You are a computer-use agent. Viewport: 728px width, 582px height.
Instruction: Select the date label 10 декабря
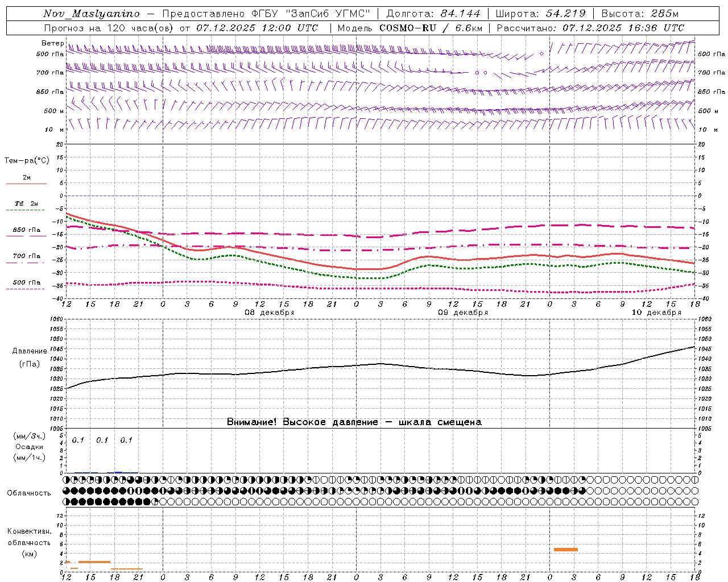[656, 313]
